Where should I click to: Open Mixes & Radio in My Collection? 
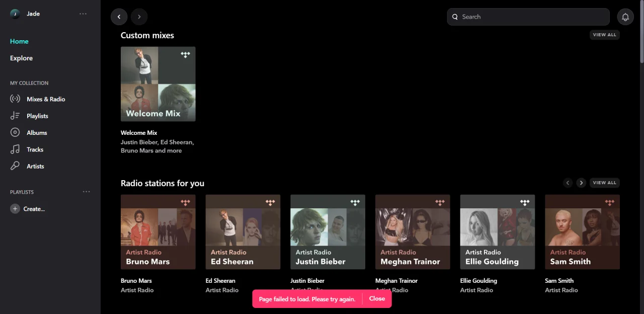coord(46,99)
